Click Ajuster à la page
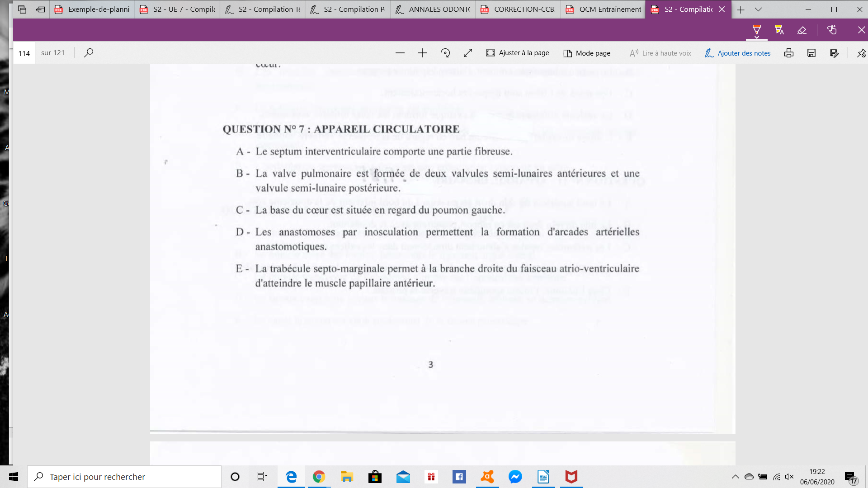 tap(518, 53)
